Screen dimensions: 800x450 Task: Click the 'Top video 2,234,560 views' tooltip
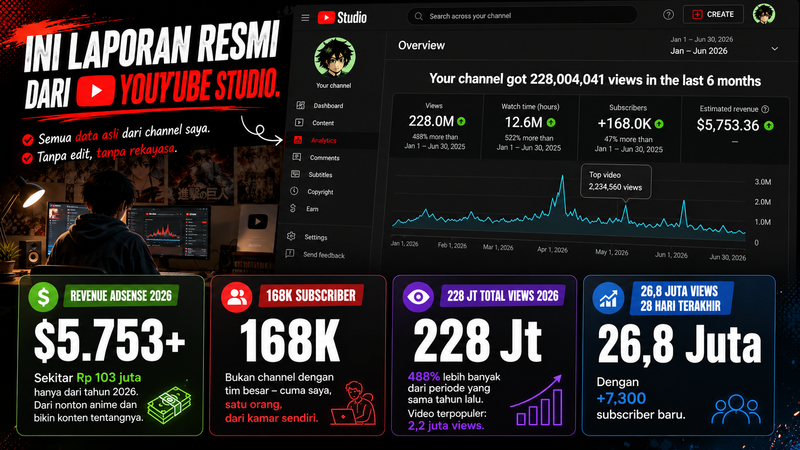click(x=616, y=181)
